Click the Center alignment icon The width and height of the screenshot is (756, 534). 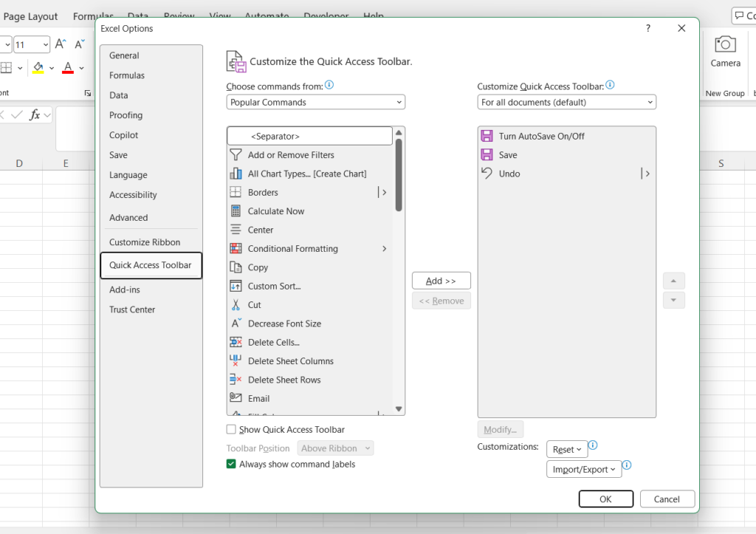tap(236, 230)
